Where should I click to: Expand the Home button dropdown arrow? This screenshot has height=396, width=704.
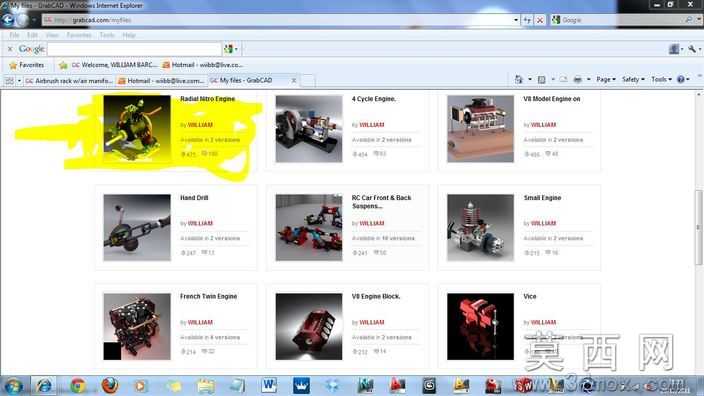pyautogui.click(x=530, y=79)
